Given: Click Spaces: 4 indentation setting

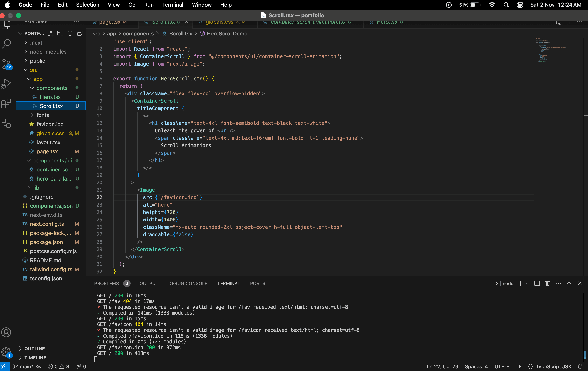Looking at the screenshot, I should pos(476,366).
